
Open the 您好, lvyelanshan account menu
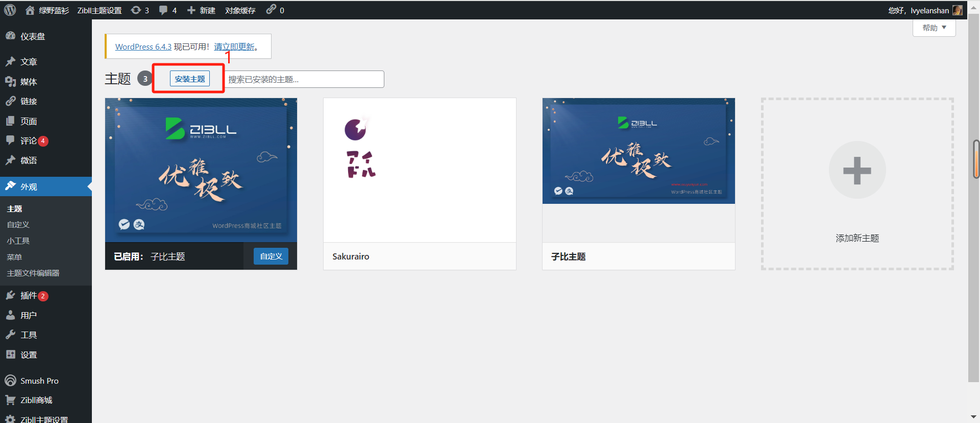pos(918,10)
